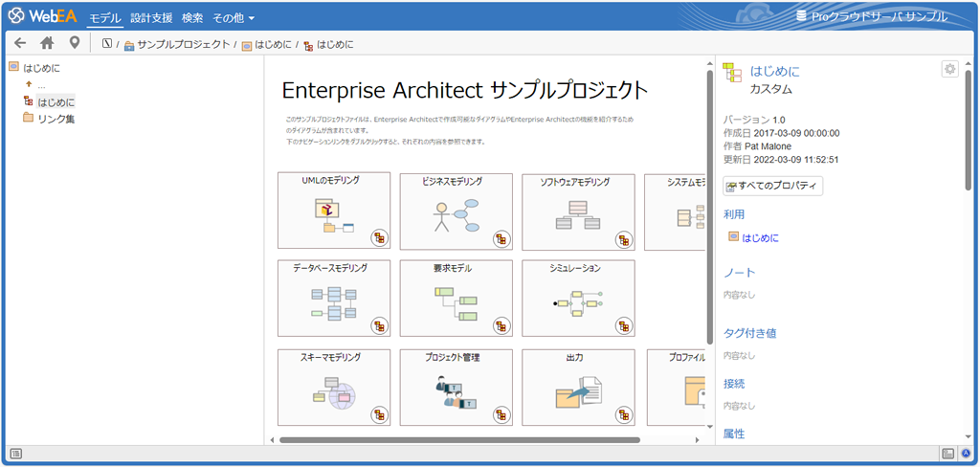
Task: Open the home icon in toolbar
Action: click(x=48, y=43)
